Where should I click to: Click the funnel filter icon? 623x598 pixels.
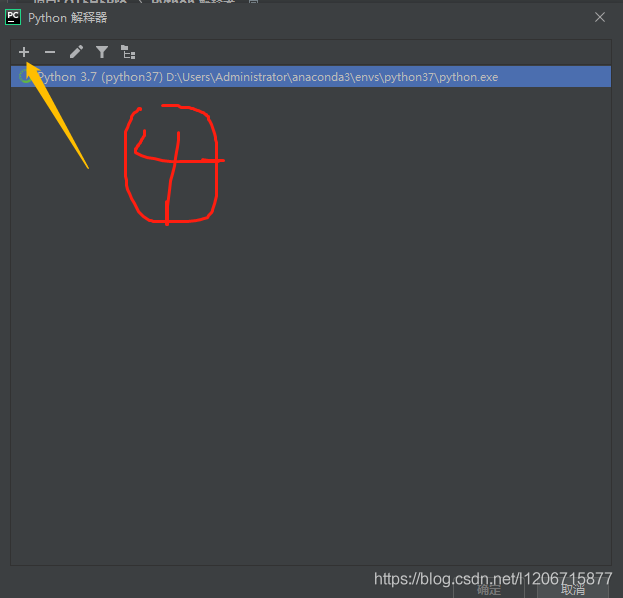click(x=102, y=52)
